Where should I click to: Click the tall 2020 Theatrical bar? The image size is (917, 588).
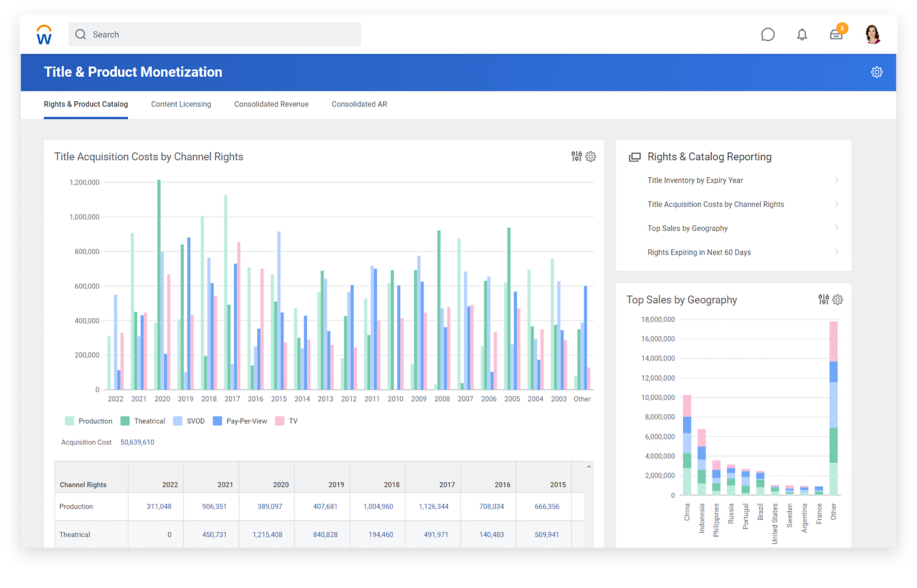[159, 285]
